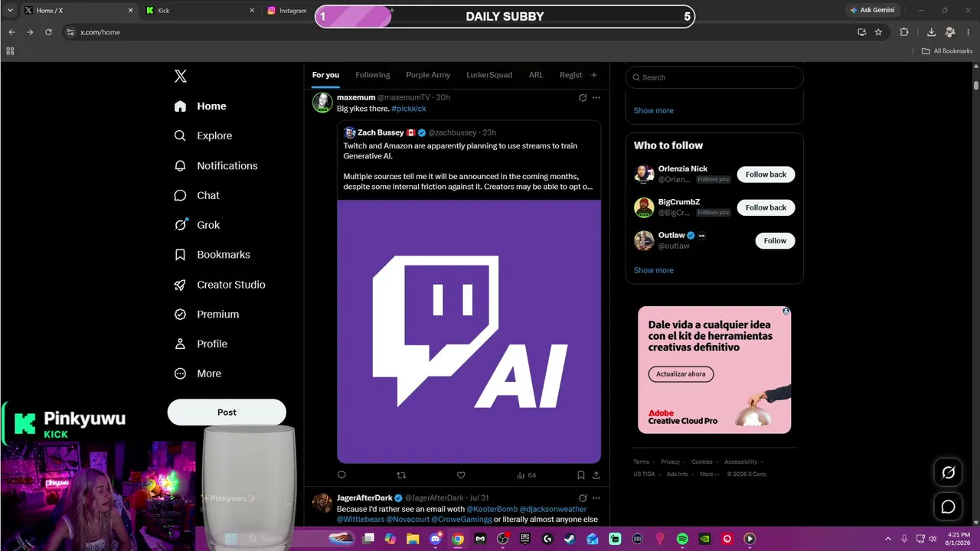This screenshot has height=551, width=980.
Task: Show hidden system tray icons
Action: tap(888, 539)
